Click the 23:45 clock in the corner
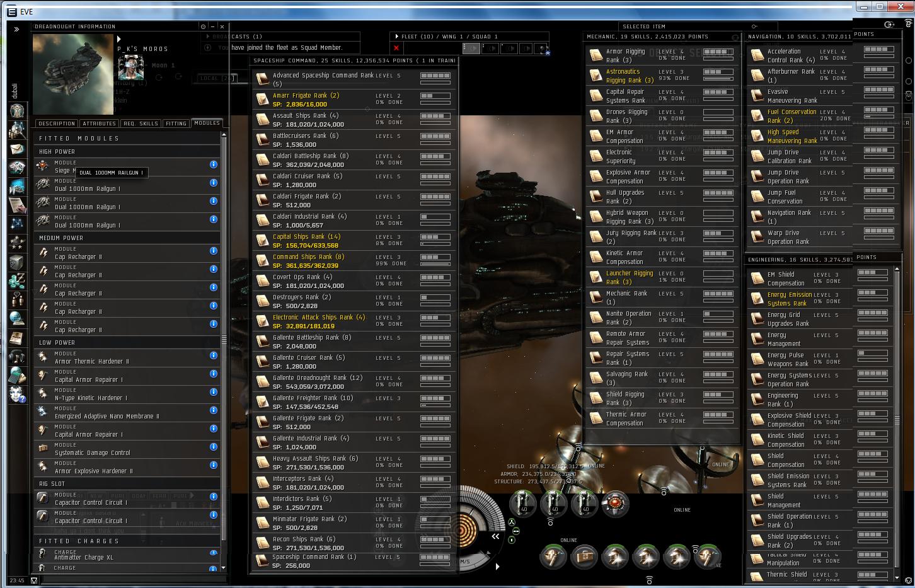Image resolution: width=915 pixels, height=588 pixels. pos(17,581)
